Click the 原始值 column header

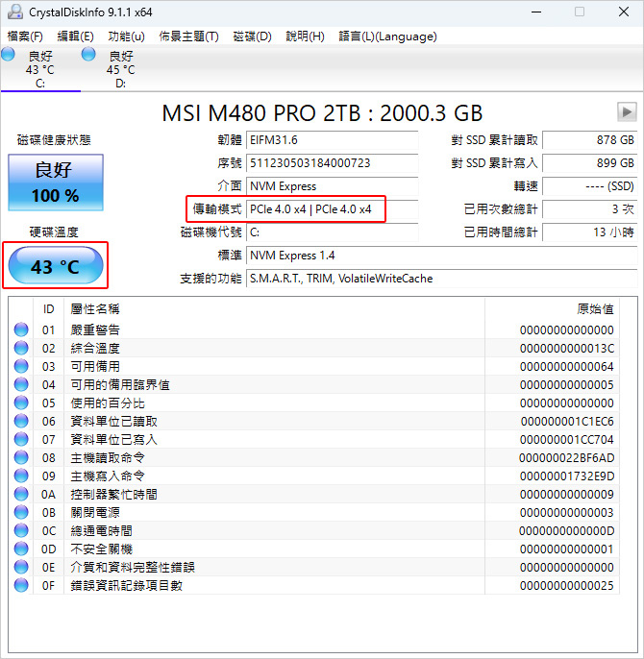pyautogui.click(x=553, y=309)
